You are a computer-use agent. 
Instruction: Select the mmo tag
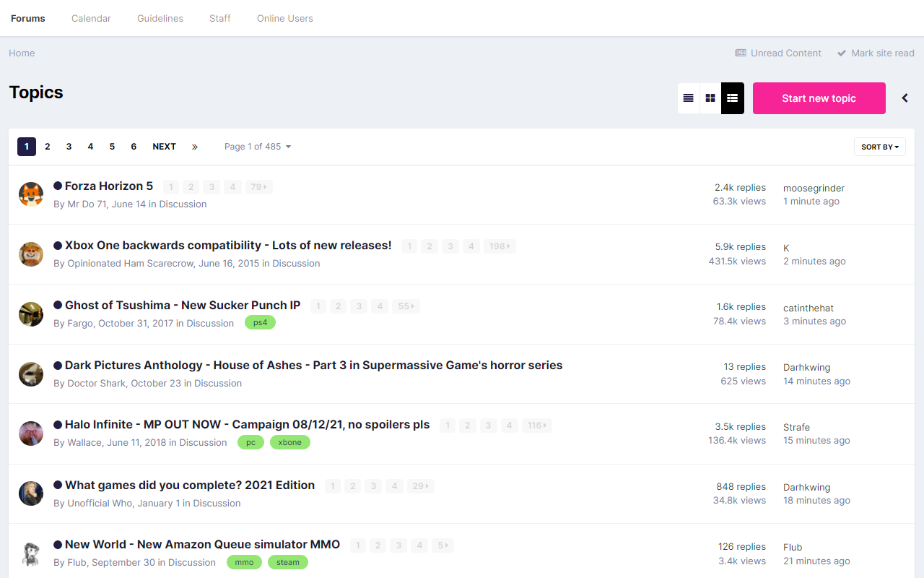[244, 562]
